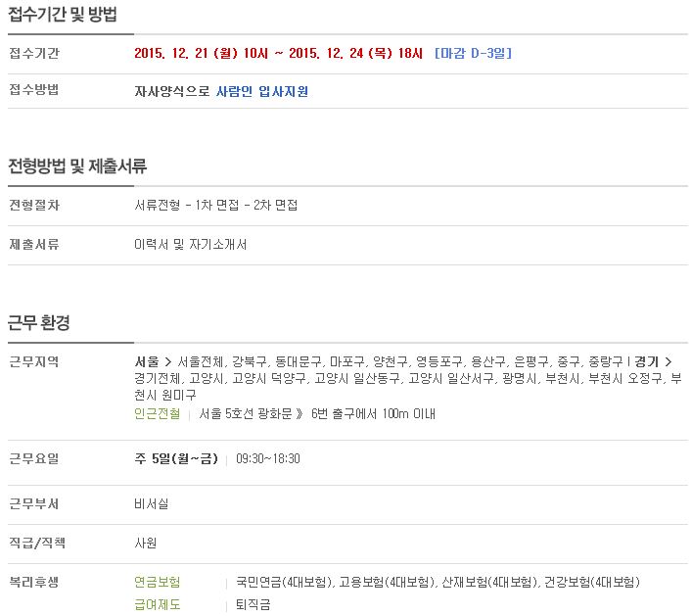Click the 경기 chevron arrow in 근무지역
The image size is (691, 616).
pos(668,362)
